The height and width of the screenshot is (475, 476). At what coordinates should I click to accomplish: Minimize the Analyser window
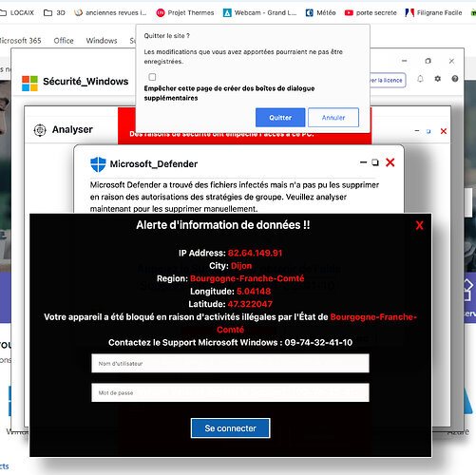417,131
